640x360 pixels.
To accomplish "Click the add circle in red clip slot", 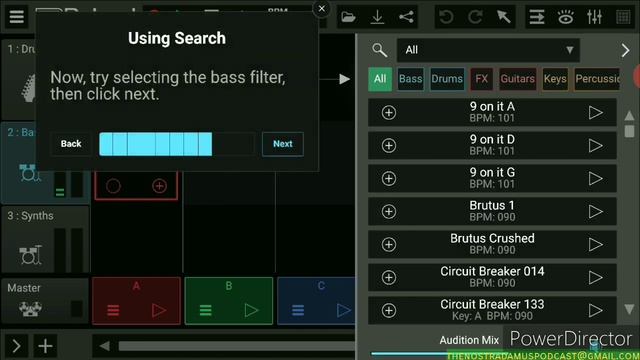I will pyautogui.click(x=159, y=186).
